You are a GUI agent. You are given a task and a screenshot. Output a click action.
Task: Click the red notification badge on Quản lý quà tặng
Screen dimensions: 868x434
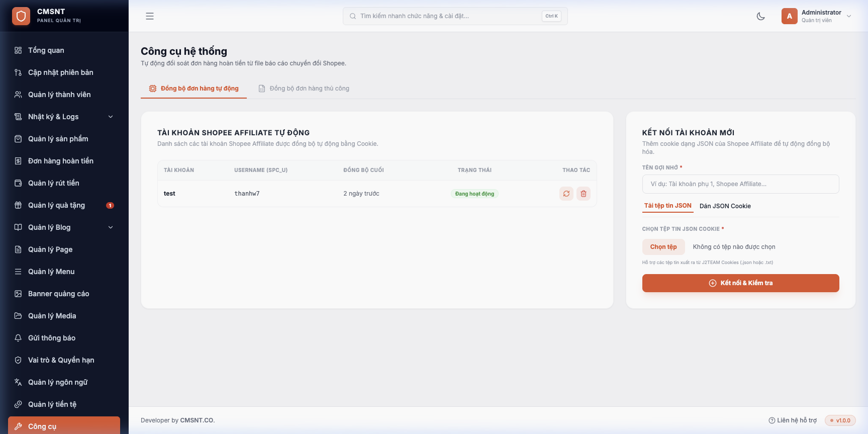[110, 205]
